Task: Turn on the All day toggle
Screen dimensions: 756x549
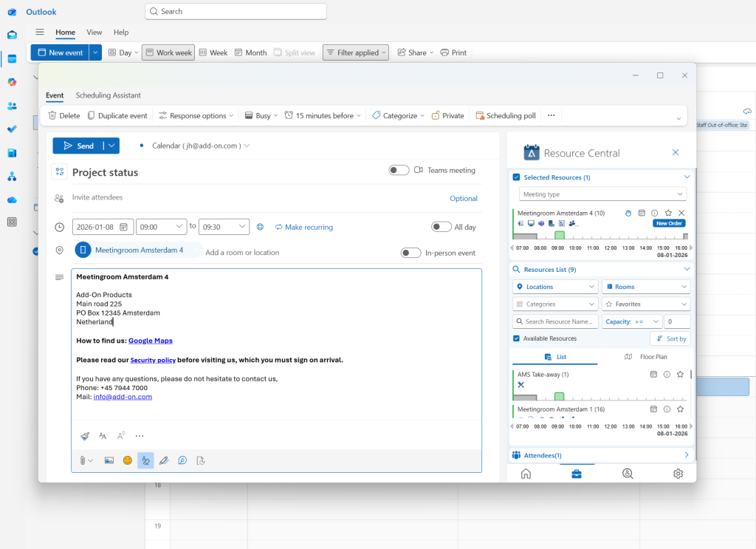Action: pos(441,227)
